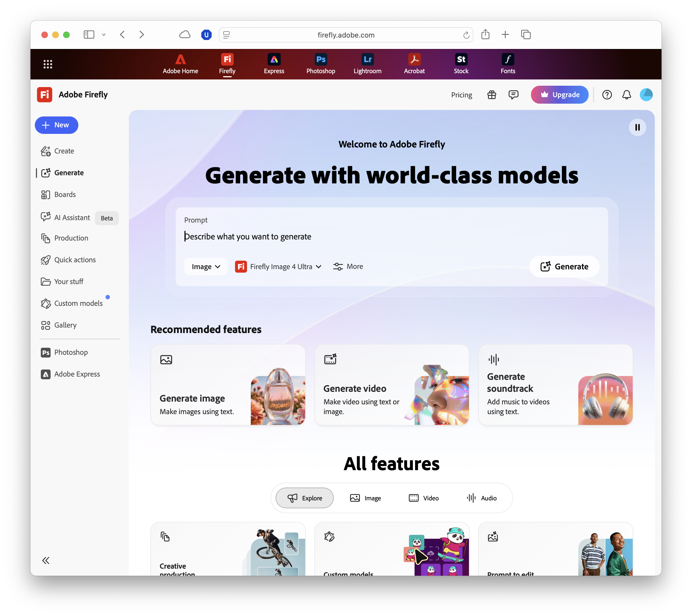Open Your stuff in the sidebar
The height and width of the screenshot is (616, 692).
[62, 281]
